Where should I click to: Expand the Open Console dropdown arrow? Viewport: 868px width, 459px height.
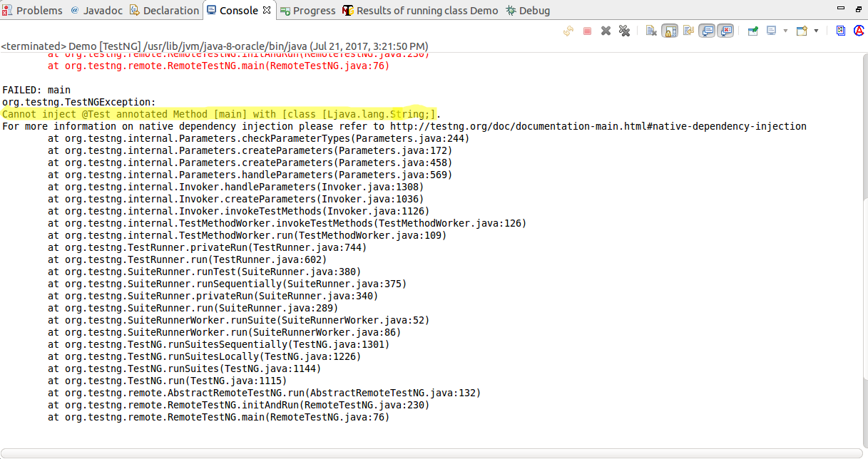(816, 31)
